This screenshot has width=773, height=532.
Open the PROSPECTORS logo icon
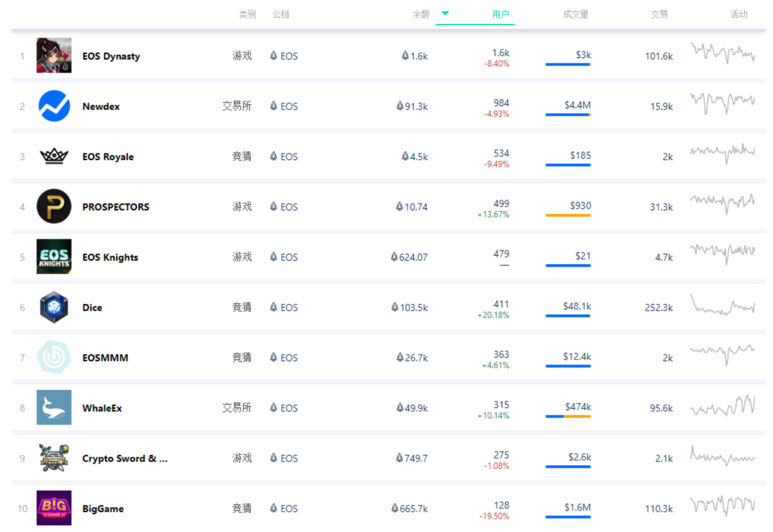tap(54, 206)
